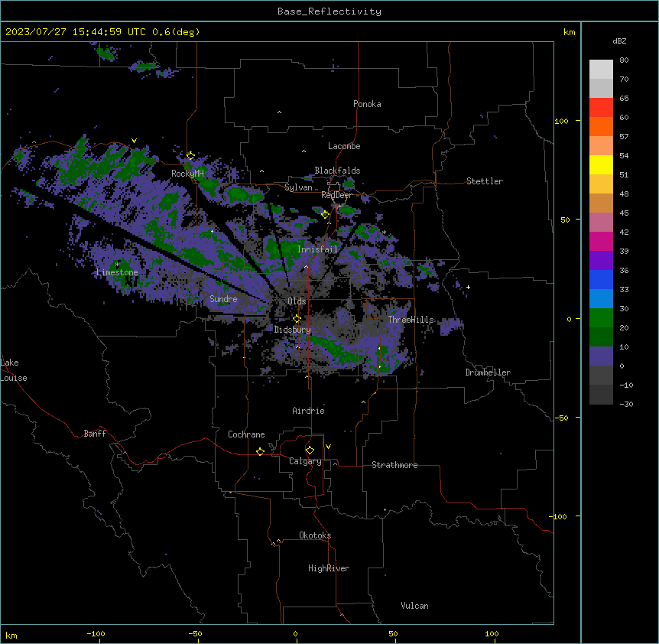This screenshot has height=644, width=659.
Task: Choose the royal blue swatch between 36 and 33
Action: click(601, 279)
